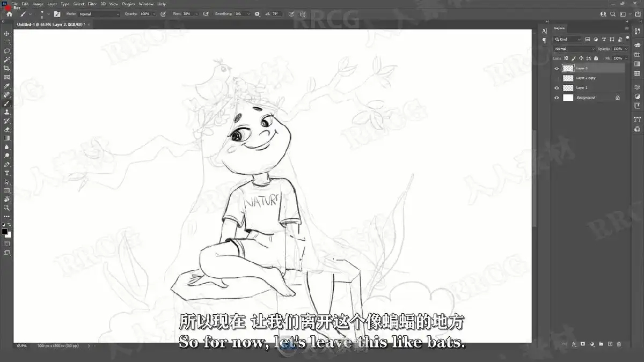This screenshot has height=362, width=644.
Task: Hide Layer 3 via eye icon
Action: click(557, 68)
